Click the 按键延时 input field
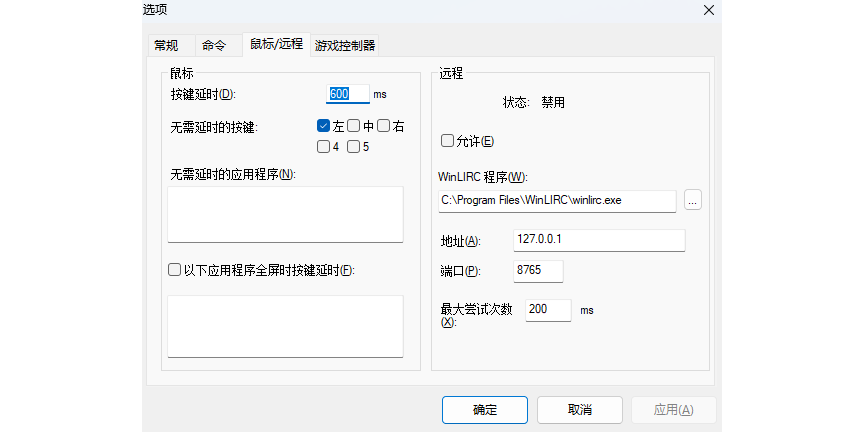The width and height of the screenshot is (864, 432). [x=347, y=94]
